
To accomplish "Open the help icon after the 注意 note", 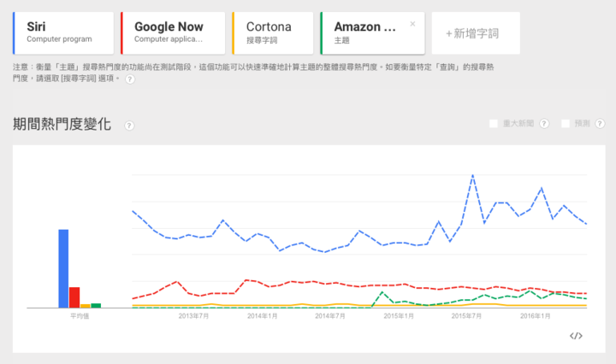I will (x=130, y=79).
